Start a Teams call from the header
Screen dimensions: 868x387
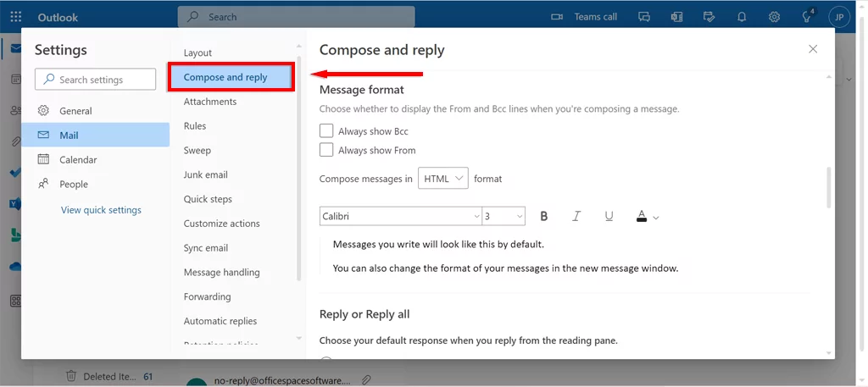tap(584, 17)
